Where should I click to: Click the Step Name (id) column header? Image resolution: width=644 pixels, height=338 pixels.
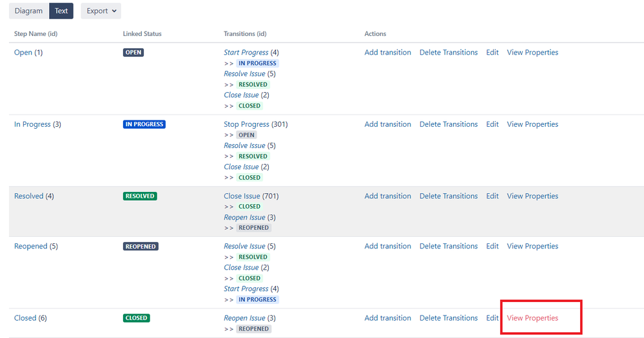(35, 33)
